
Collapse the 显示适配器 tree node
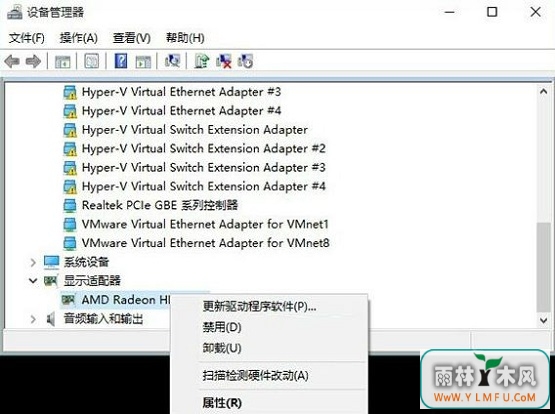[33, 281]
